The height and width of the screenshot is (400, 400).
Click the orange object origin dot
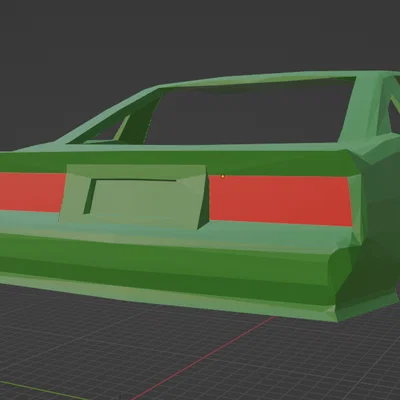(223, 176)
